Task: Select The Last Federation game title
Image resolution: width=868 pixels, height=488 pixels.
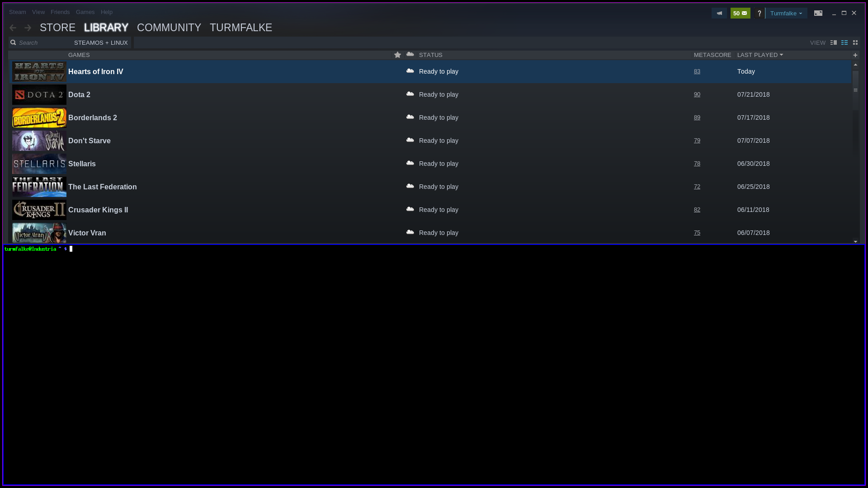Action: 103,187
